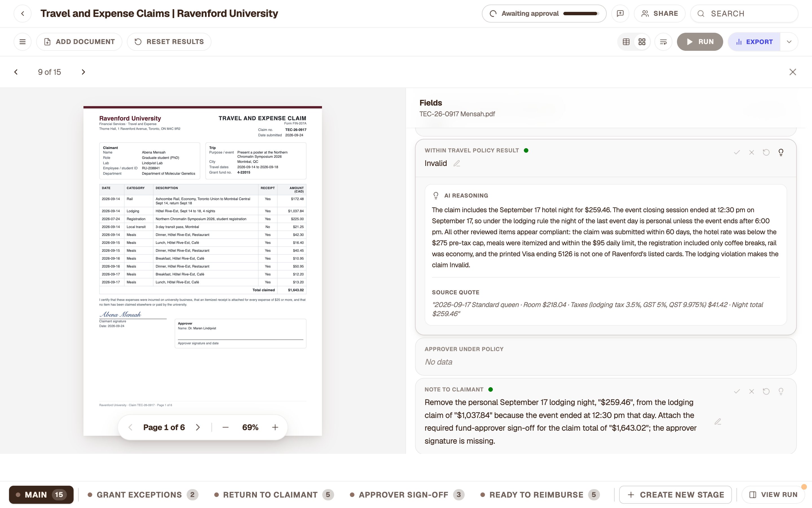Close the document detail view
Screen dimensions: 812x508
click(793, 72)
